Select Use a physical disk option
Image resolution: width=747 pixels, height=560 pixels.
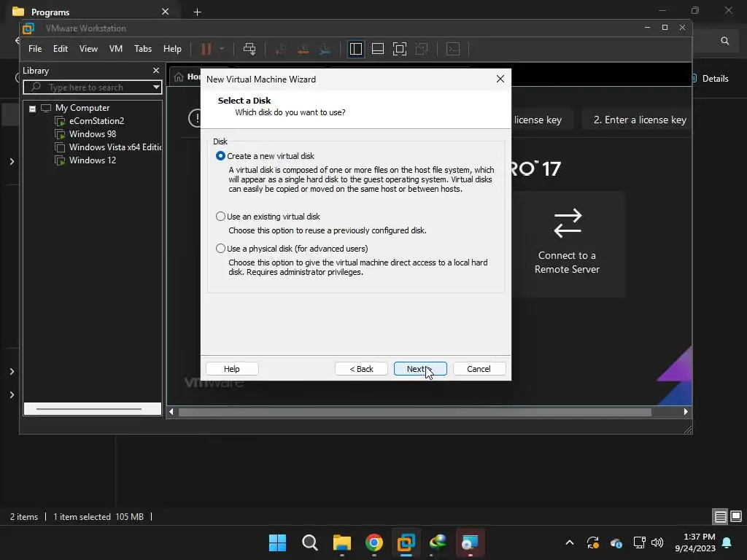click(220, 248)
